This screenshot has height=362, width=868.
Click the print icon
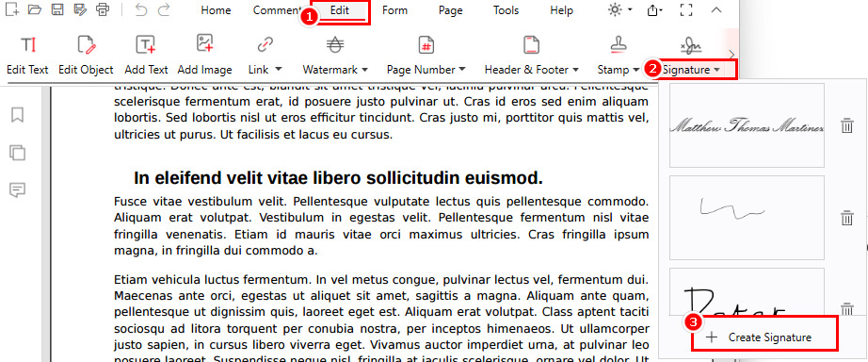pos(102,10)
